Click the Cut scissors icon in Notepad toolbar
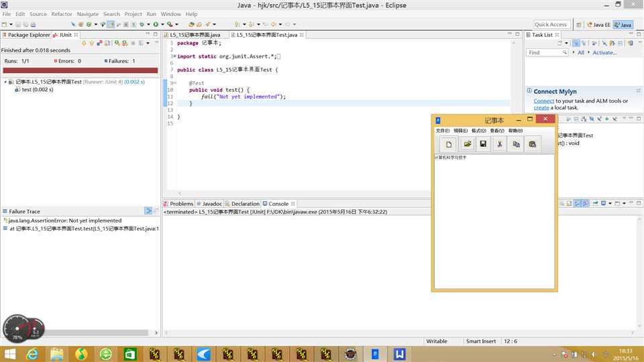The width and height of the screenshot is (644, 362). tap(499, 145)
